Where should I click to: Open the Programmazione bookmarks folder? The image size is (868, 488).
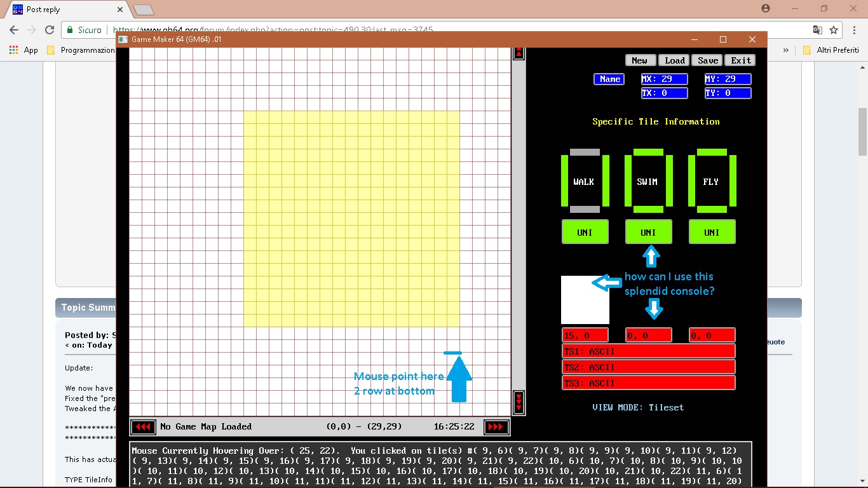(x=81, y=50)
